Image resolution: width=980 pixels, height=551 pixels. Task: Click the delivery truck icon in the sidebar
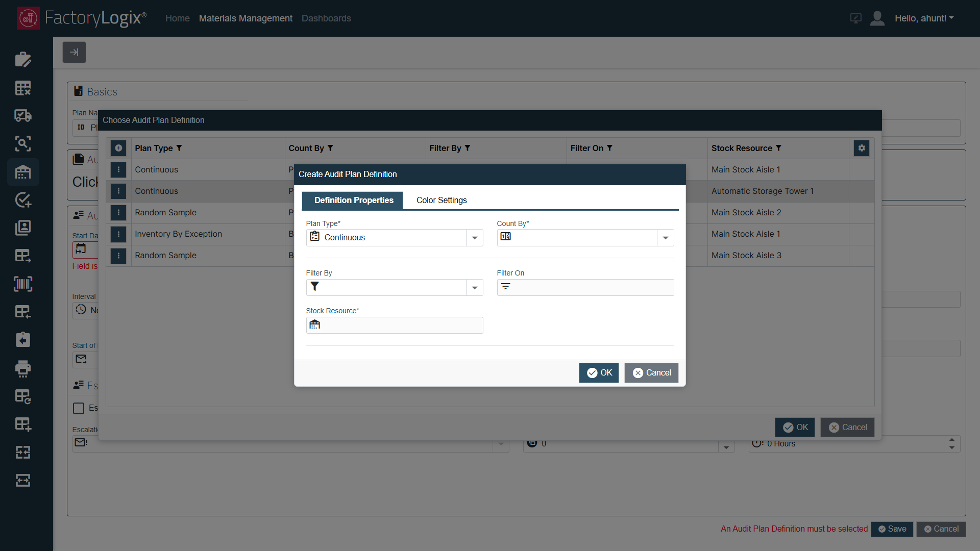(23, 116)
